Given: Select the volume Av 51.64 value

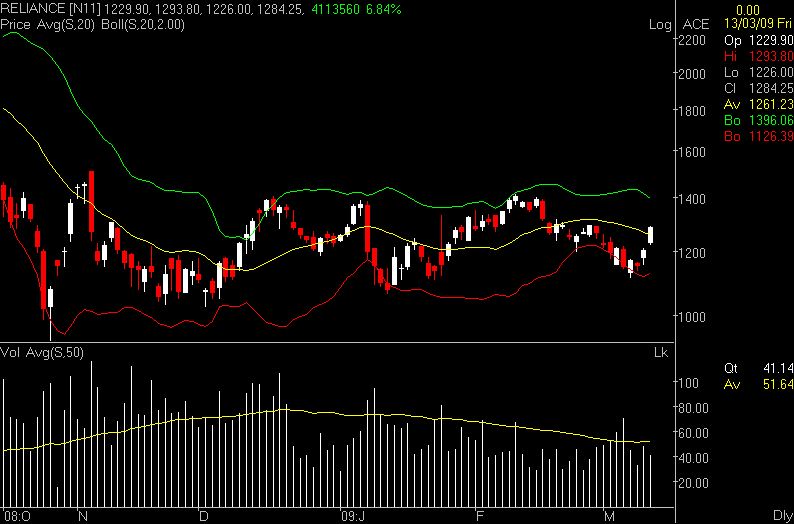Looking at the screenshot, I should pyautogui.click(x=759, y=385).
